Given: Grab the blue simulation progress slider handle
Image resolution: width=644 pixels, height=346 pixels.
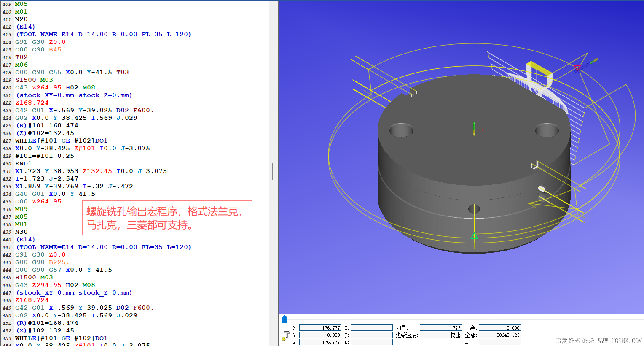Looking at the screenshot, I should pyautogui.click(x=284, y=319).
